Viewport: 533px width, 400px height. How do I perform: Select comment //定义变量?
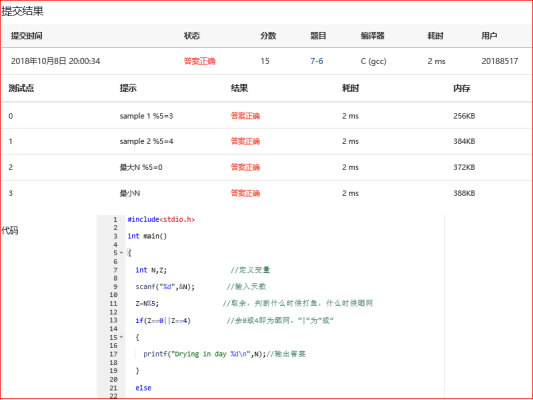tap(250, 270)
